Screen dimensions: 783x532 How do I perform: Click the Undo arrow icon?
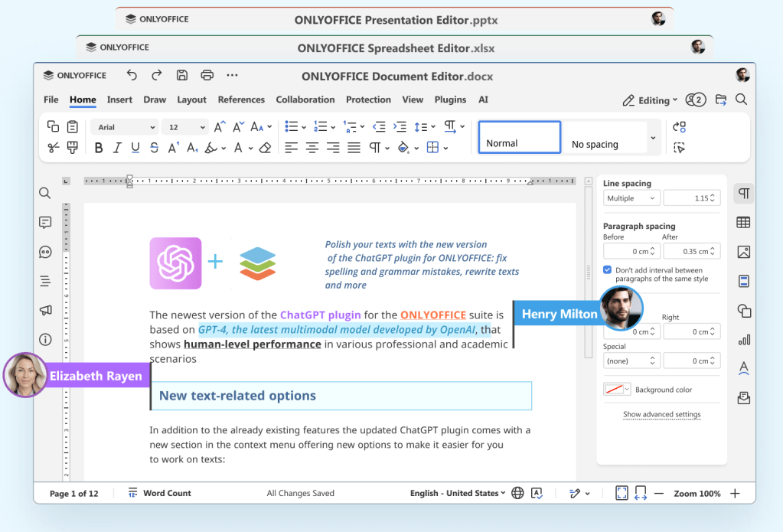(x=132, y=75)
